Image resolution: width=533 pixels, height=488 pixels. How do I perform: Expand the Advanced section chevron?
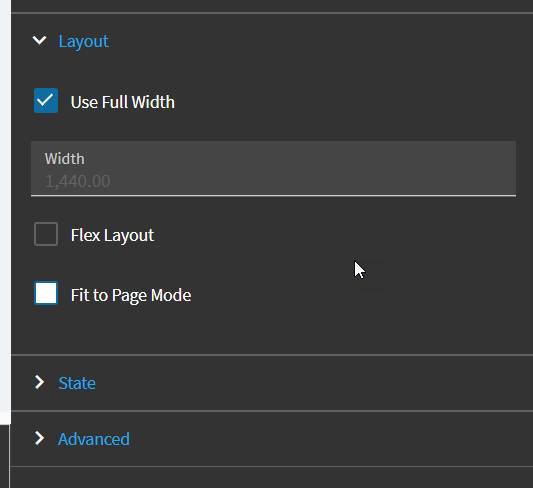(x=40, y=438)
